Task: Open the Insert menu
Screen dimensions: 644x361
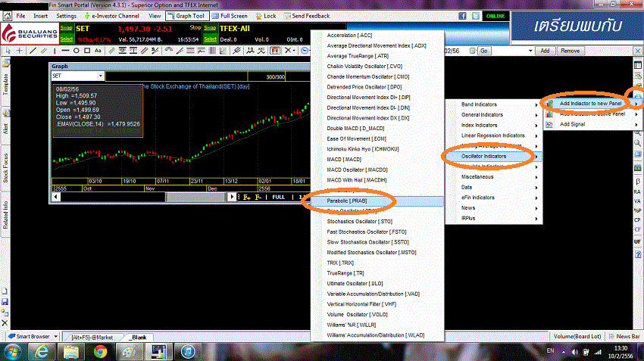Action: (x=40, y=16)
